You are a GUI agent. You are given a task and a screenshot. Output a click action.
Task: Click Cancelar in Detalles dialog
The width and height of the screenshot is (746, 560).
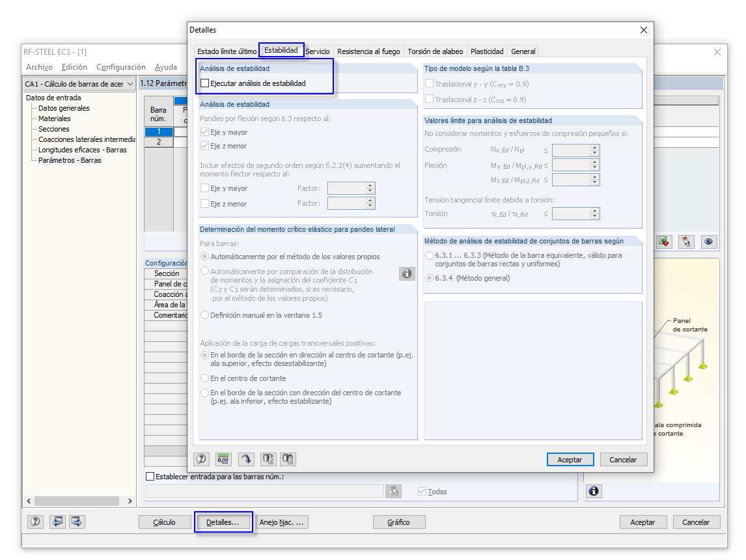coord(623,460)
